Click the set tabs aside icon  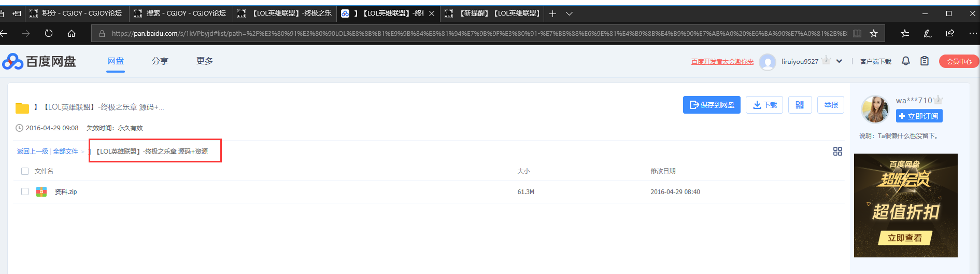tap(17, 13)
